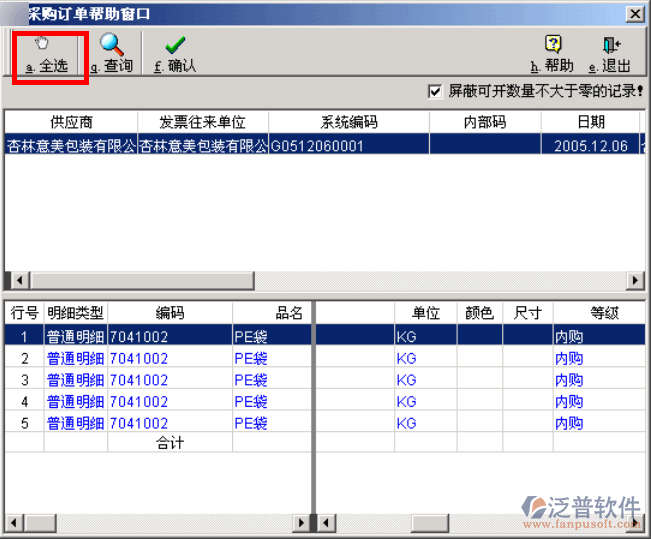
Task: Click left arrow of bottom-left detail scrollbar
Action: (x=13, y=524)
